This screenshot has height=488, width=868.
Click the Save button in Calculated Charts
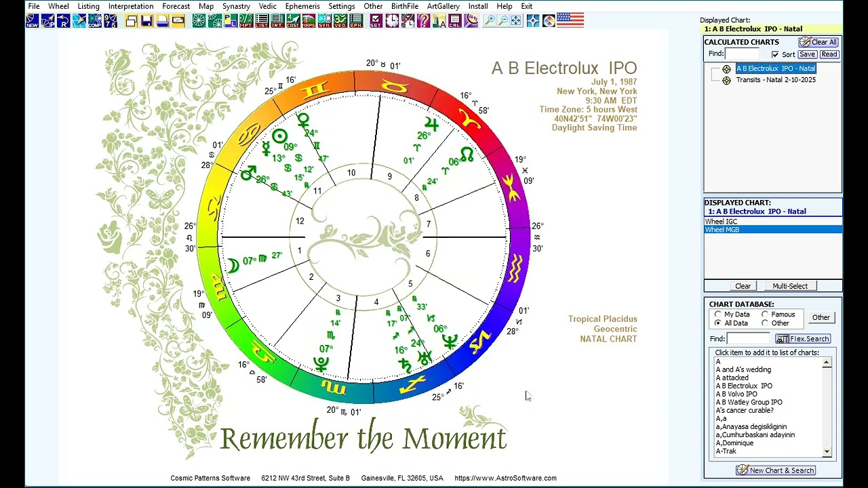click(807, 54)
